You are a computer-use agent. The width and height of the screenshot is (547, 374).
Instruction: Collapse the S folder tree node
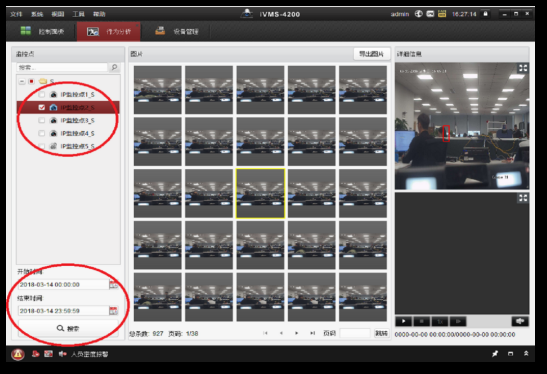pos(22,81)
